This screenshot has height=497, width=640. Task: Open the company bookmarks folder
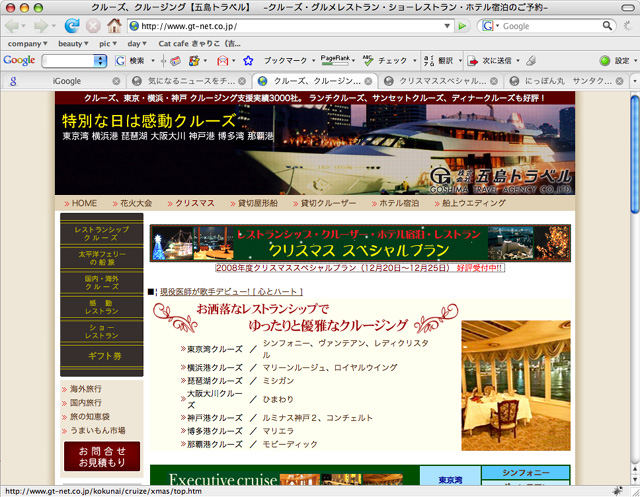27,44
